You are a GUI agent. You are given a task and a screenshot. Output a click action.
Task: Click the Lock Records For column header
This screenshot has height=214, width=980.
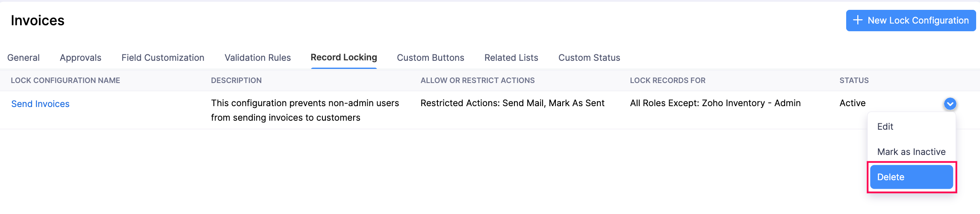(x=667, y=80)
